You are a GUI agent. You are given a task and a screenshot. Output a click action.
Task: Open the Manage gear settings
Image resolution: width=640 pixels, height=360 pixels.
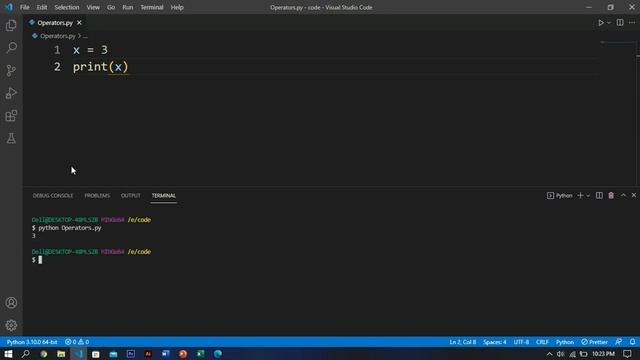[11, 325]
